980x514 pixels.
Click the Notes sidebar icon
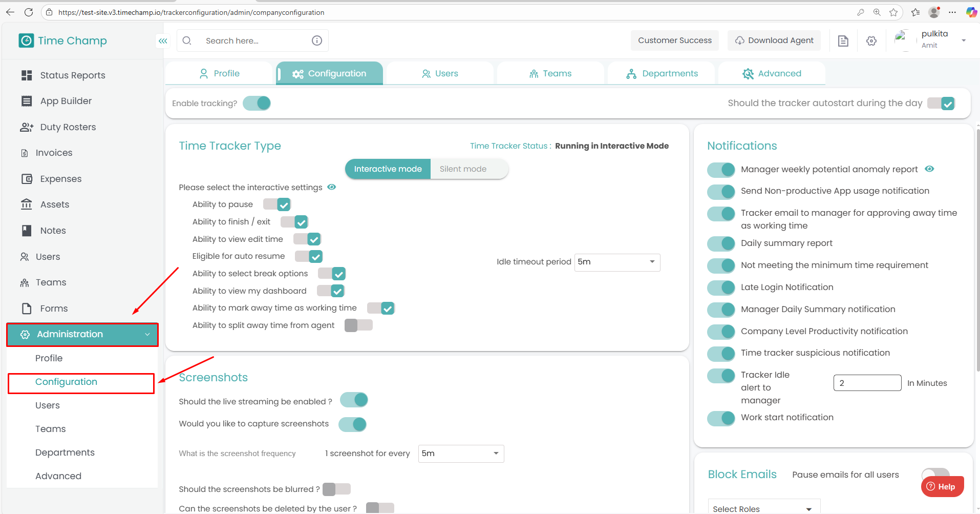(x=27, y=231)
